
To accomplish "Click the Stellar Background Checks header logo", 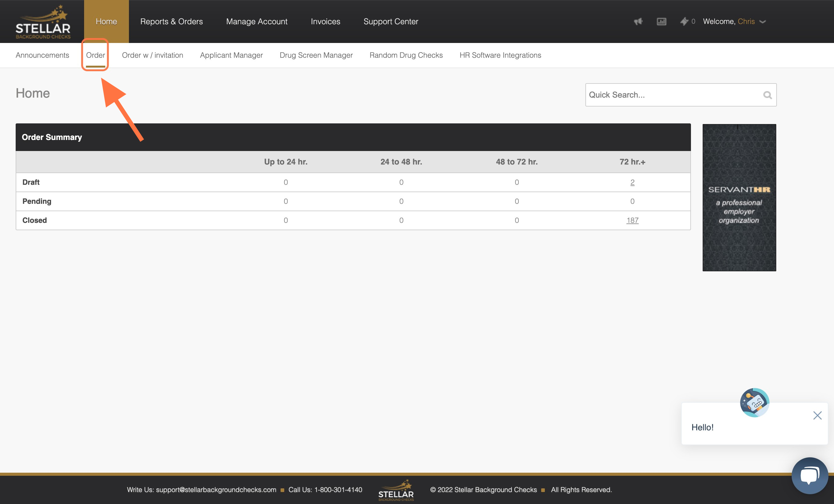I will pos(43,22).
